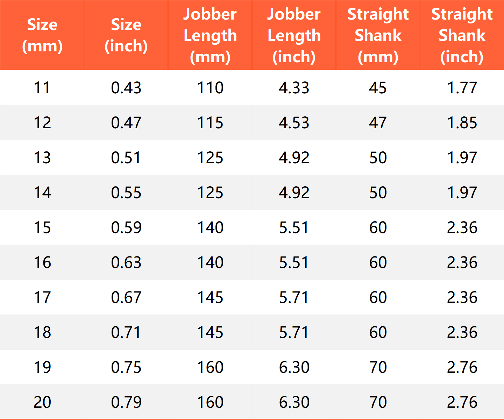This screenshot has height=420, width=504.
Task: Select the 110 jobber length cell
Action: pos(210,88)
